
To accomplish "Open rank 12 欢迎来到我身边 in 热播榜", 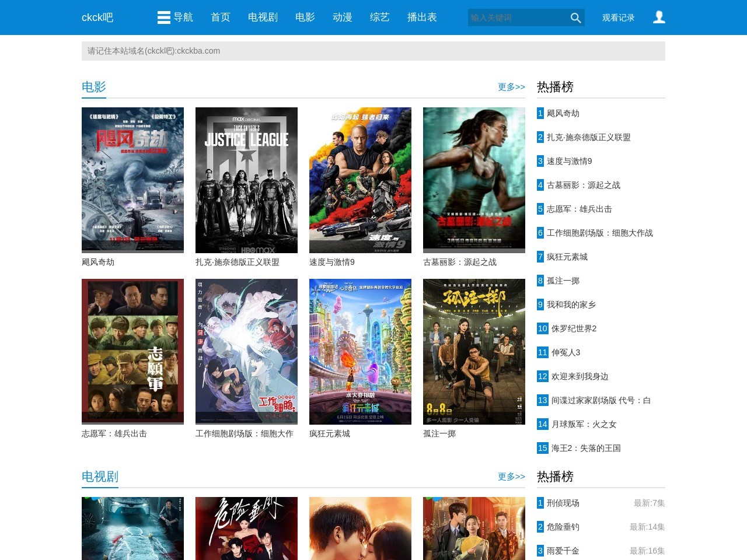I will click(580, 376).
